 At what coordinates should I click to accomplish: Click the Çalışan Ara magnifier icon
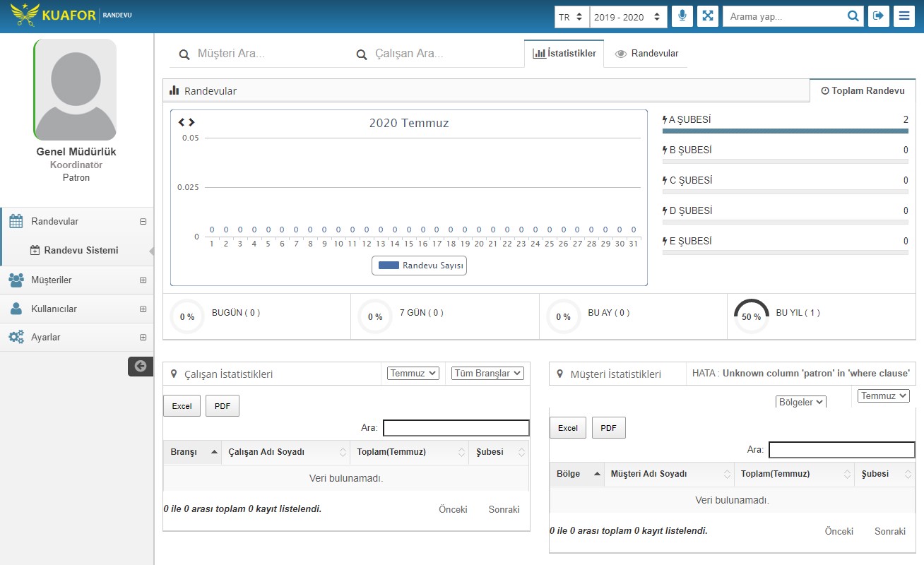click(x=362, y=54)
